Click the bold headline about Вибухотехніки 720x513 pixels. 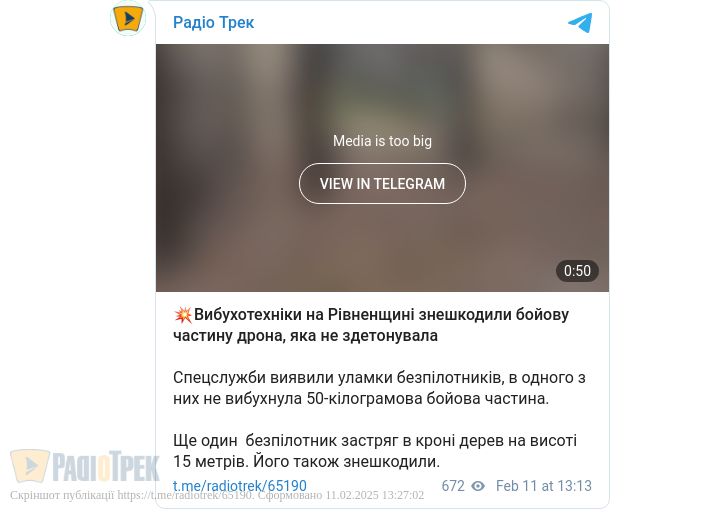371,325
